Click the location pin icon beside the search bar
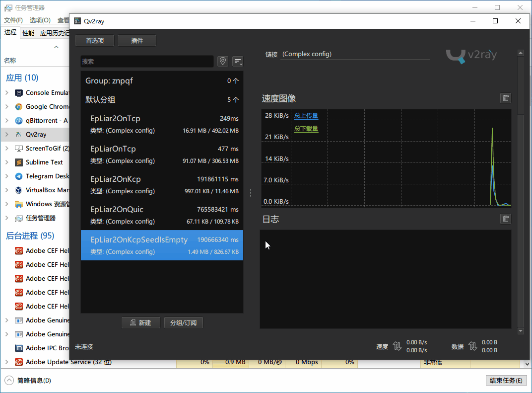532x393 pixels. pyautogui.click(x=222, y=61)
